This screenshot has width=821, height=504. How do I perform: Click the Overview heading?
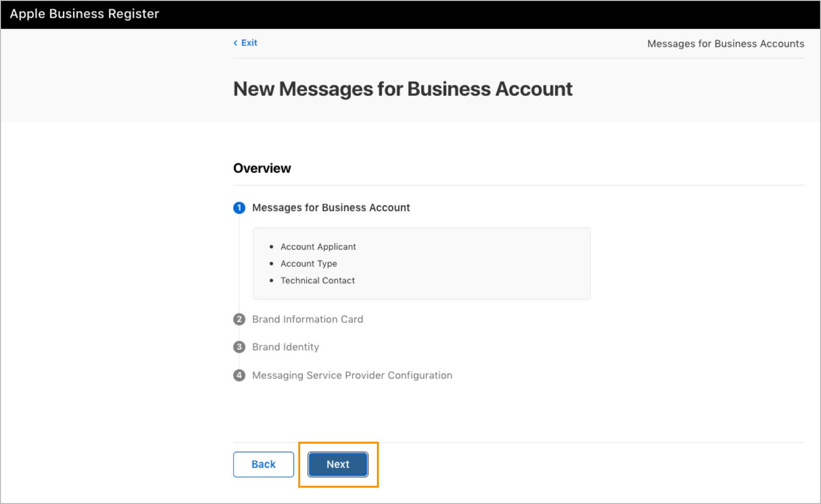click(x=262, y=168)
